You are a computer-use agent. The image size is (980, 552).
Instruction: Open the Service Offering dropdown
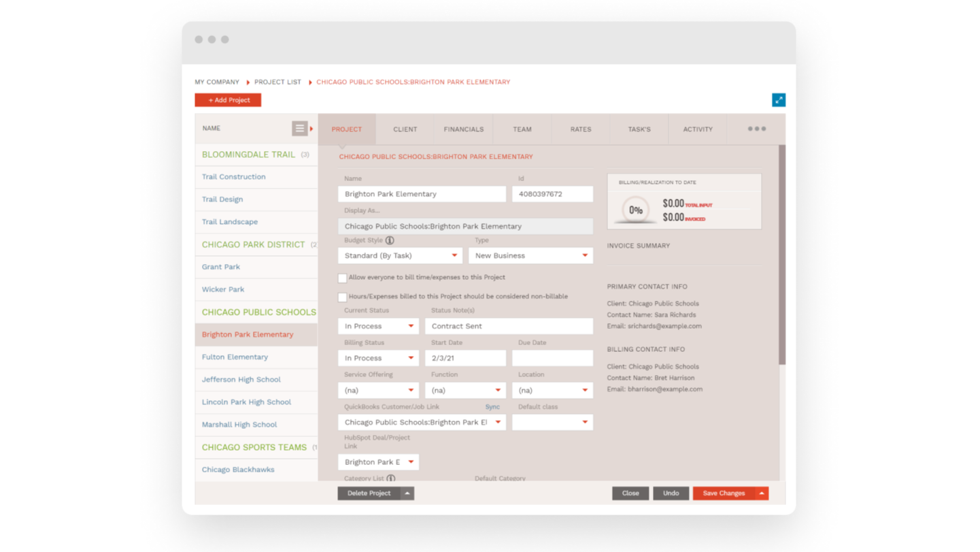(x=378, y=390)
